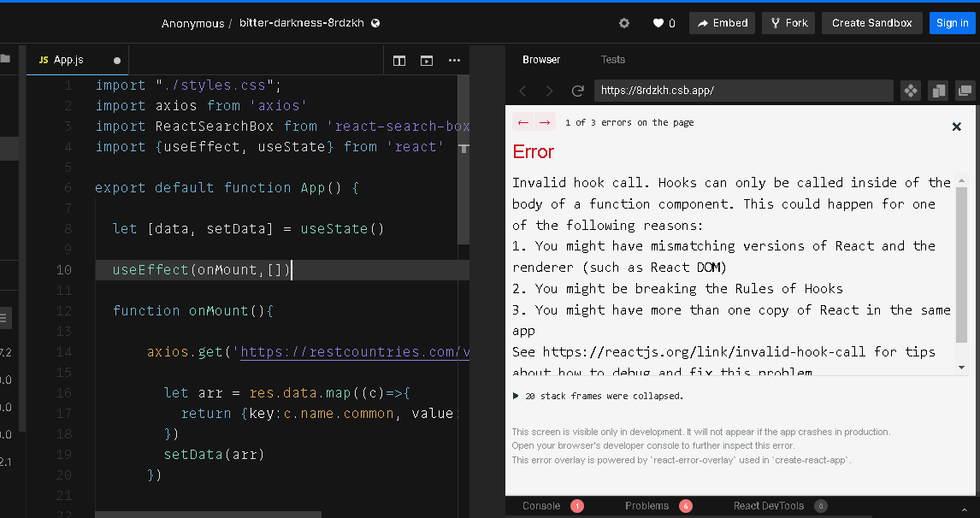Image resolution: width=980 pixels, height=518 pixels.
Task: Navigate forward in the preview browser
Action: [550, 91]
